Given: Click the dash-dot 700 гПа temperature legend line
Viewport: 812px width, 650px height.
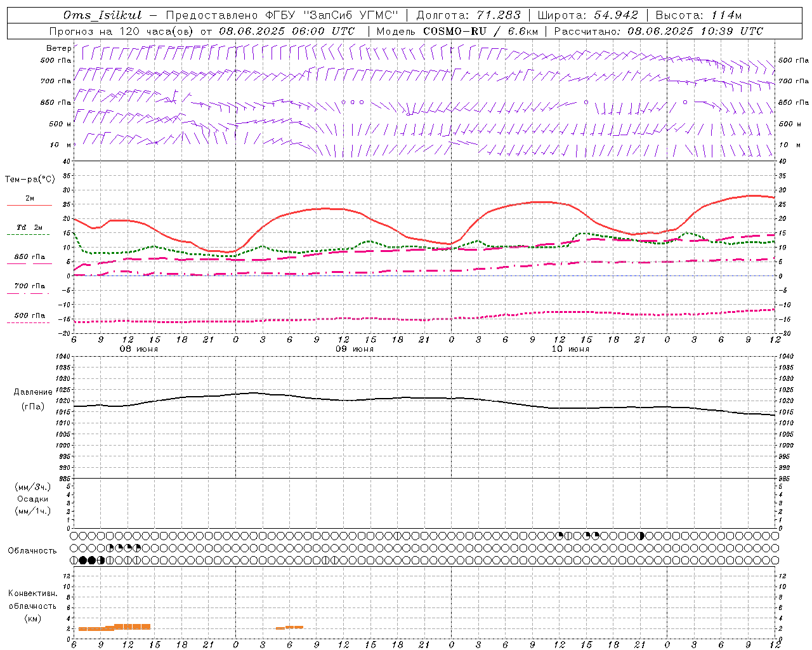Looking at the screenshot, I should click(29, 293).
